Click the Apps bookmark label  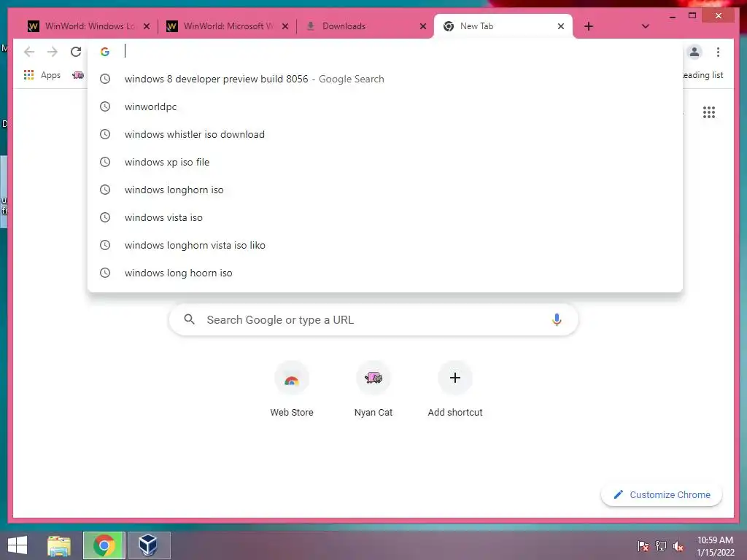[50, 75]
